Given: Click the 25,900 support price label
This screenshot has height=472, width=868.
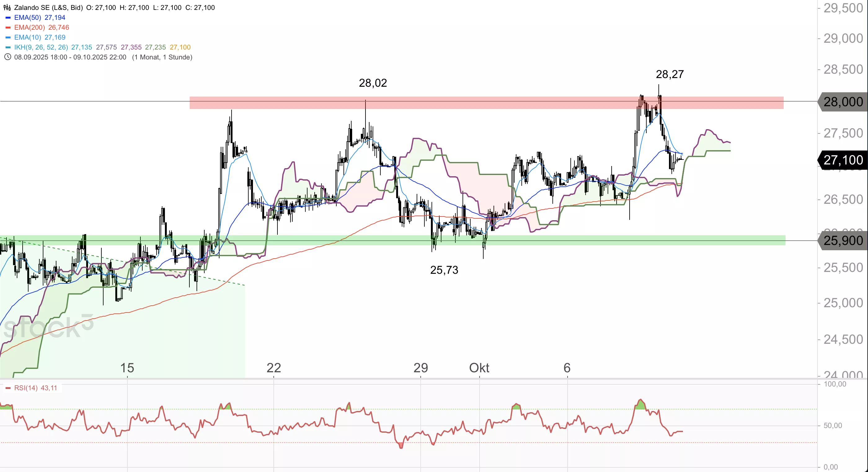Looking at the screenshot, I should pyautogui.click(x=843, y=240).
